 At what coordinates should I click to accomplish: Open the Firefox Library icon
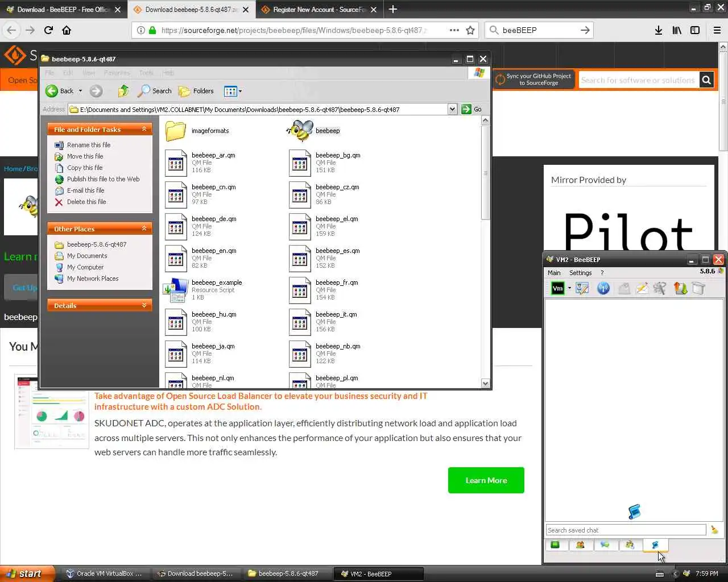pyautogui.click(x=677, y=30)
